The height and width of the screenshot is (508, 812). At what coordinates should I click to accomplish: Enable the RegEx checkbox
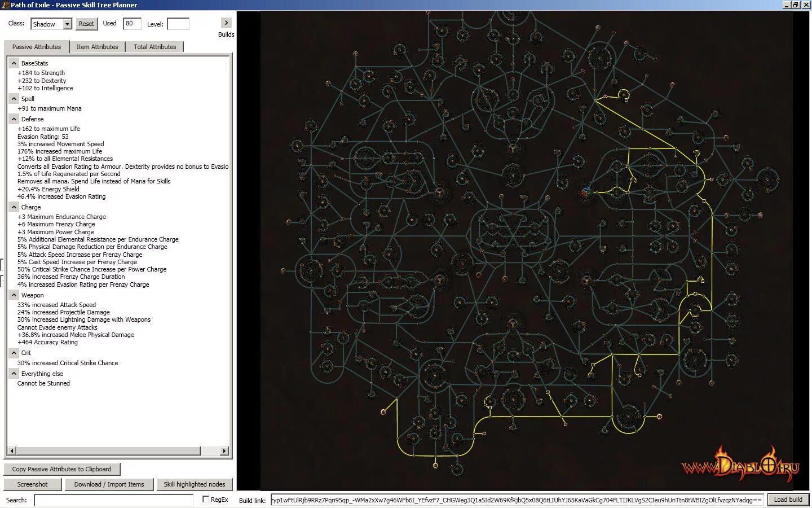pos(206,500)
